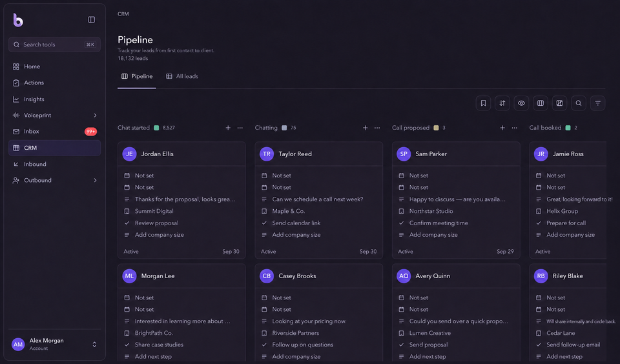Image resolution: width=620 pixels, height=364 pixels.
Task: Open the Jordan Ellis lead card
Action: [x=181, y=200]
